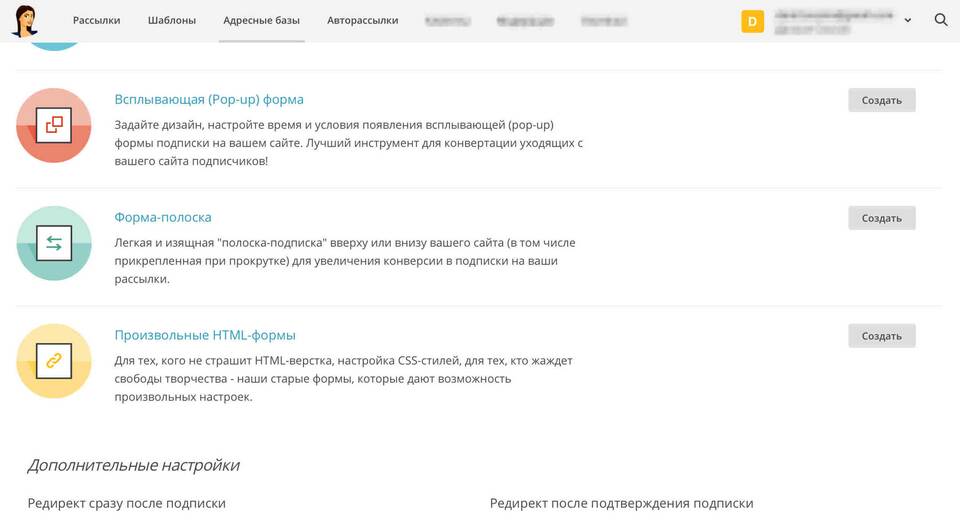The width and height of the screenshot is (960, 531).
Task: Open the Всплывающая (Pop-up) форма link
Action: pos(209,99)
